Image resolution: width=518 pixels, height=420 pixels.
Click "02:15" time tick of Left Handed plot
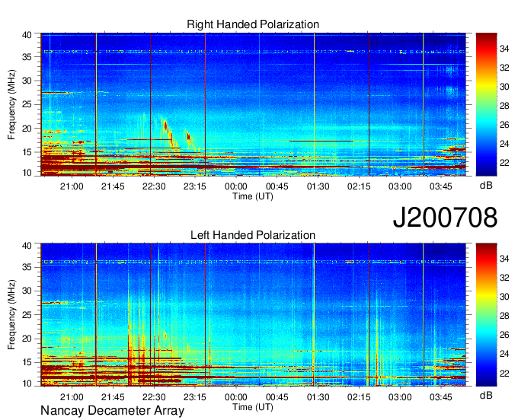pyautogui.click(x=359, y=396)
